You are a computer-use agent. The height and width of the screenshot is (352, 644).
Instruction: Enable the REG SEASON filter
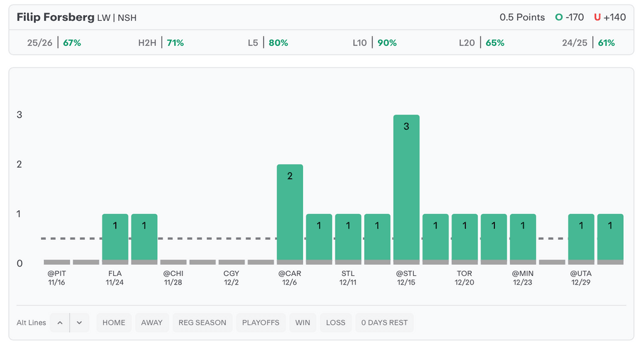click(x=203, y=322)
